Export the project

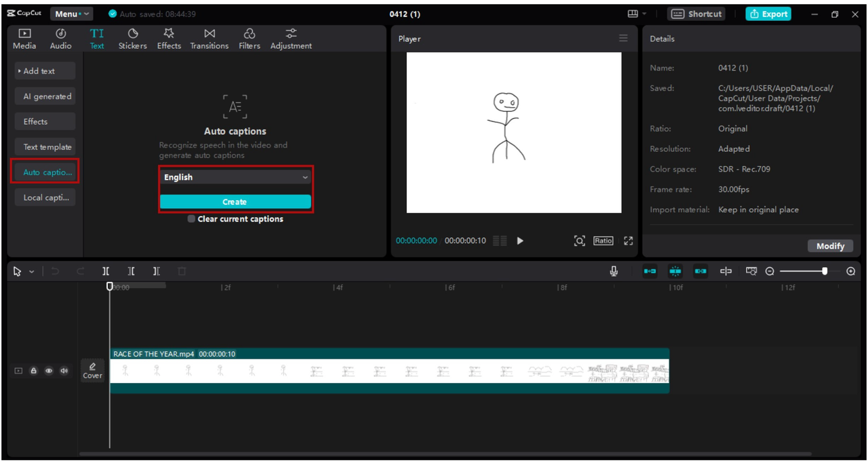[768, 14]
